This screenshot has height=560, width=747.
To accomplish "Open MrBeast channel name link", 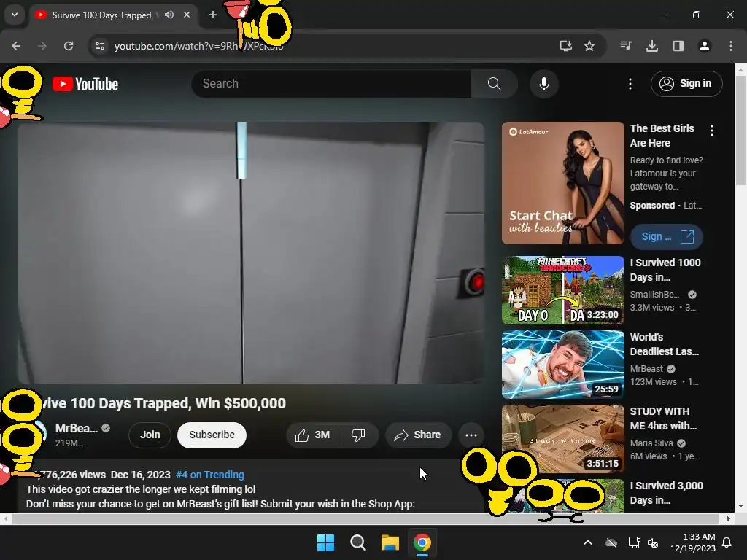I will point(76,428).
